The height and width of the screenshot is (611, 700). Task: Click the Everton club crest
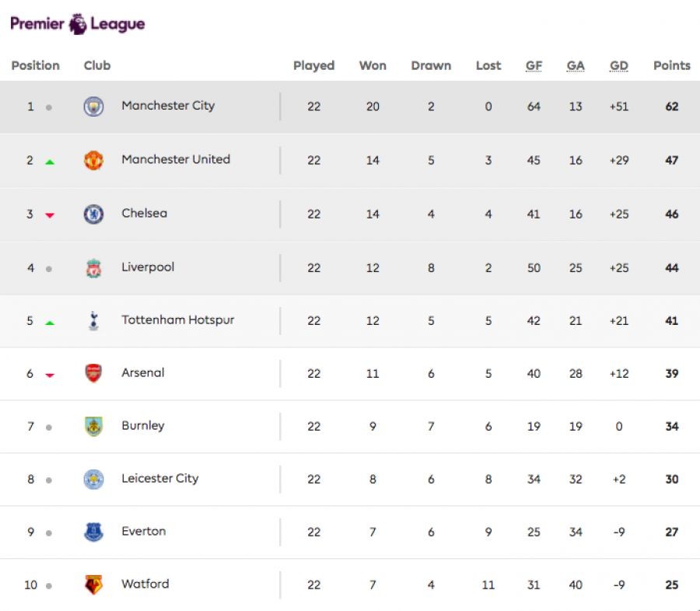point(93,532)
